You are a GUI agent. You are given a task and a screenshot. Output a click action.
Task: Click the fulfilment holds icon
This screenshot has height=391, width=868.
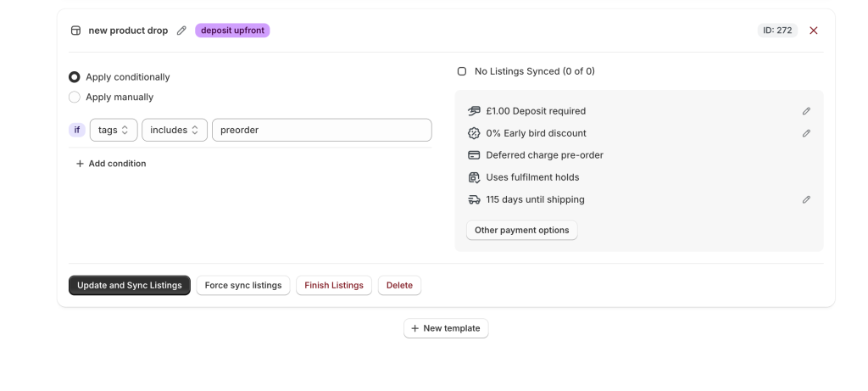pyautogui.click(x=474, y=178)
